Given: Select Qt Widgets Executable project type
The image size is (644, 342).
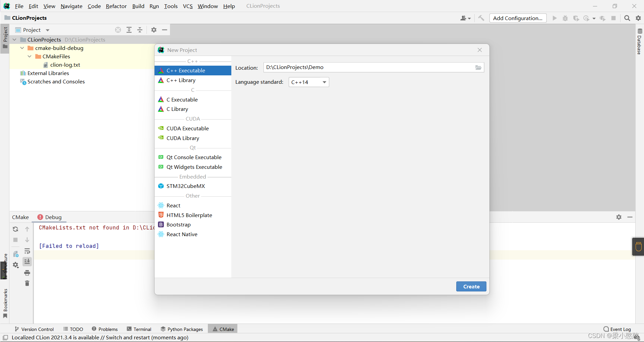Looking at the screenshot, I should (193, 167).
